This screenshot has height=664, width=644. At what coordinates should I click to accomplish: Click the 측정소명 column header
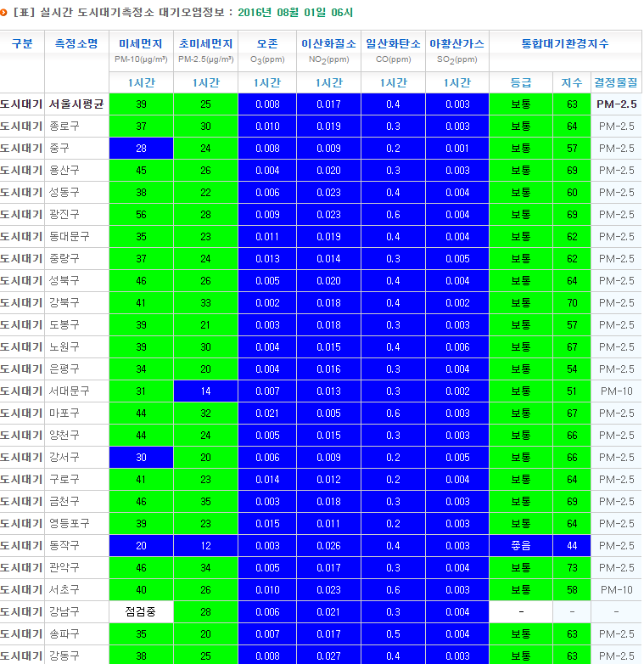pos(76,44)
